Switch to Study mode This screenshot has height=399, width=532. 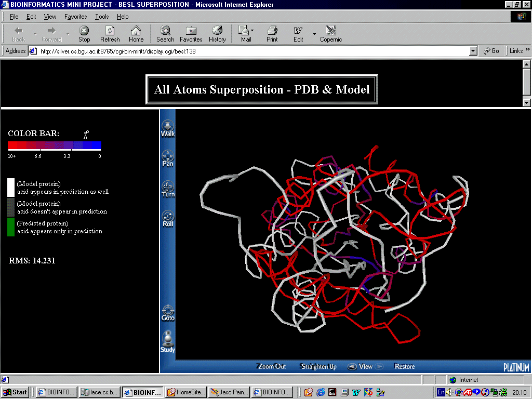168,343
